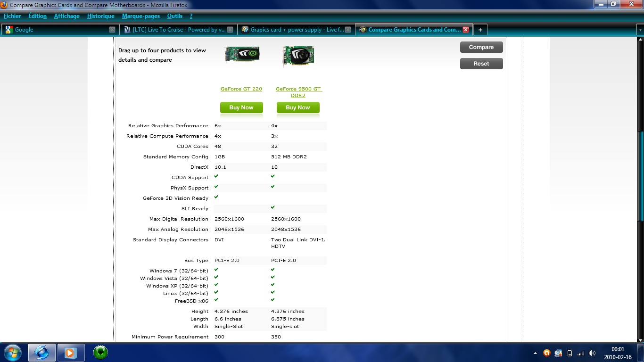Close the Live To Cruise tab

coord(230,30)
